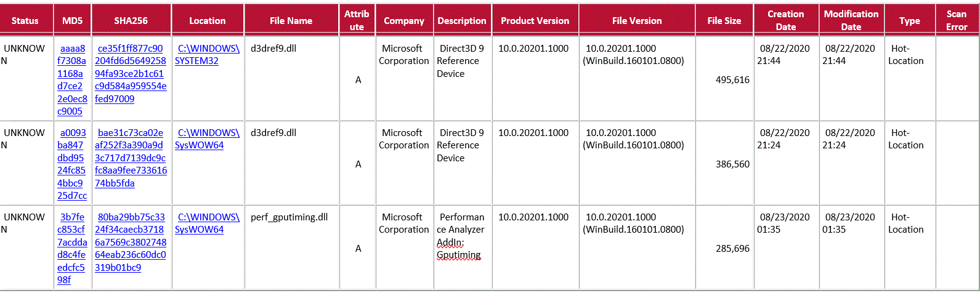Open the SysWOW64 location link in the 386,560 row
This screenshot has height=293, width=980.
click(208, 138)
